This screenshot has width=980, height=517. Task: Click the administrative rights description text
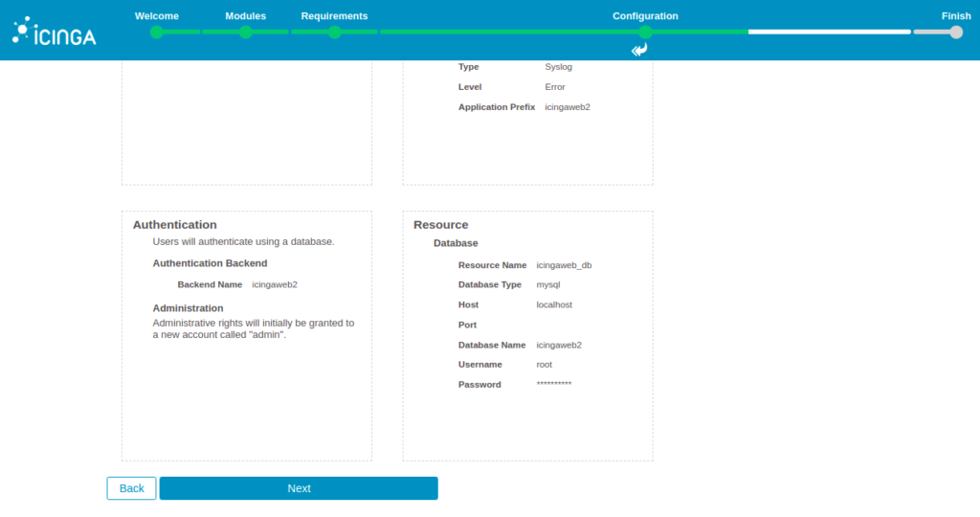[x=254, y=328]
